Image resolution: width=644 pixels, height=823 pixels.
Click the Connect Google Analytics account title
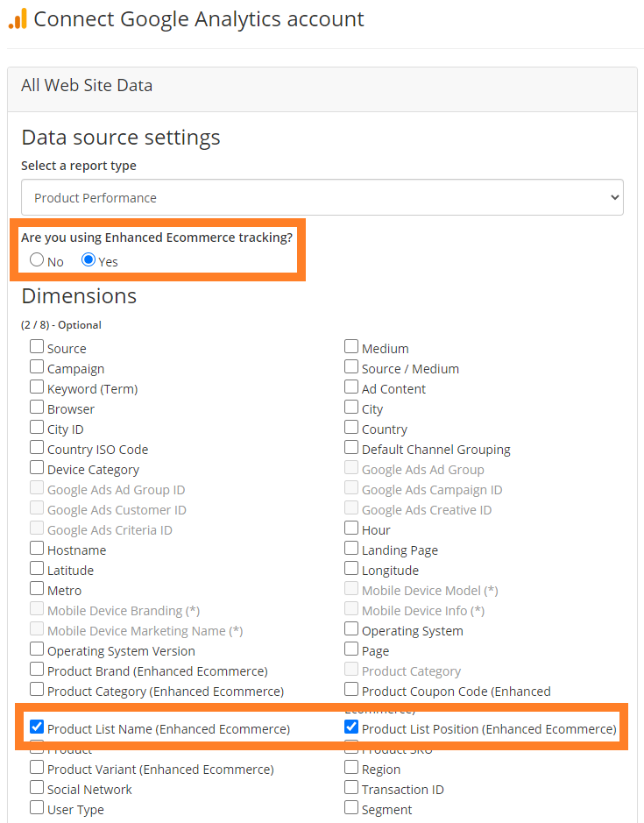[199, 19]
